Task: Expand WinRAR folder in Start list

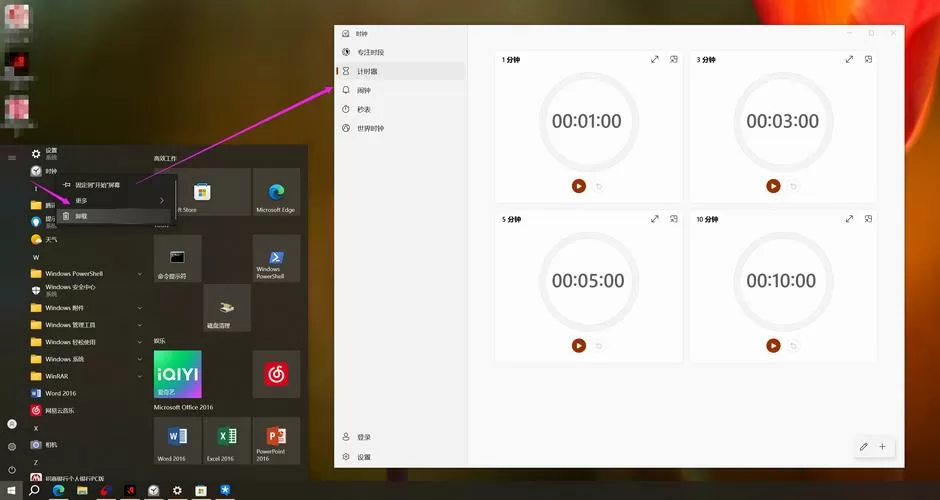Action: (x=87, y=376)
